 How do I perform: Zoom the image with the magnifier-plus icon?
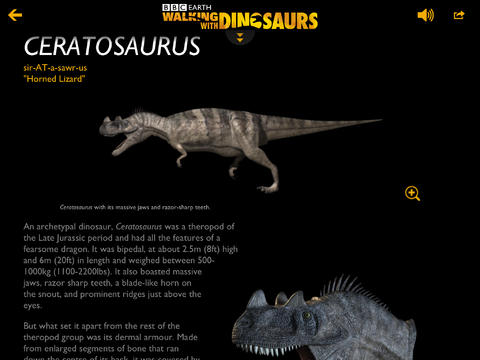tap(412, 193)
